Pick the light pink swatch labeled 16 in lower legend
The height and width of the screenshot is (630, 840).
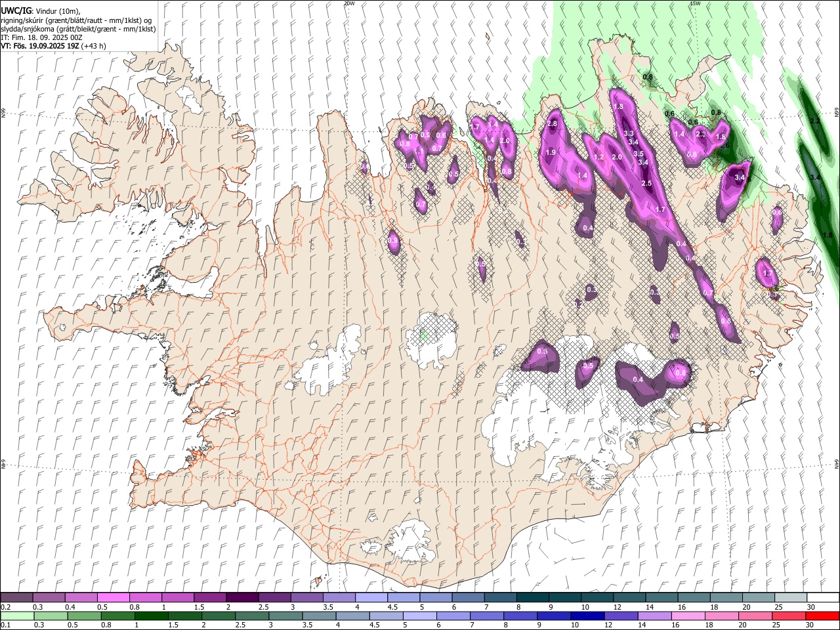(x=688, y=616)
